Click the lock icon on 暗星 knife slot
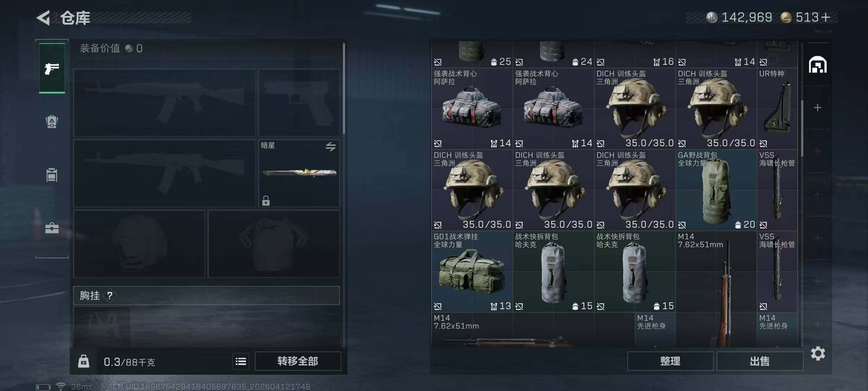868x391 pixels. tap(266, 201)
